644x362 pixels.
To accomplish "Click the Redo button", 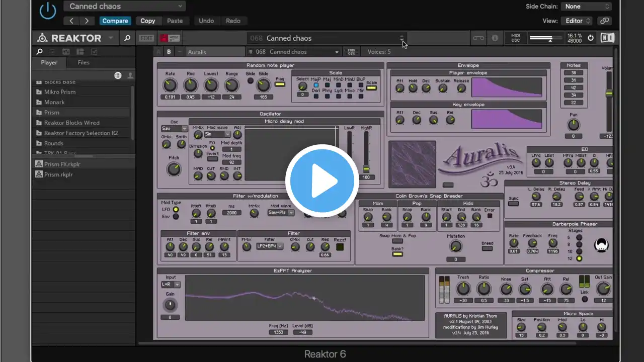I will 233,21.
